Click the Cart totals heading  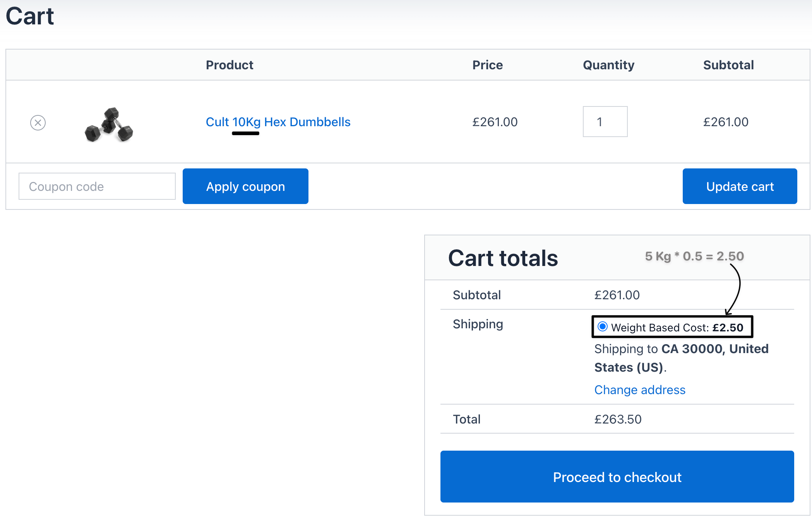pyautogui.click(x=503, y=258)
